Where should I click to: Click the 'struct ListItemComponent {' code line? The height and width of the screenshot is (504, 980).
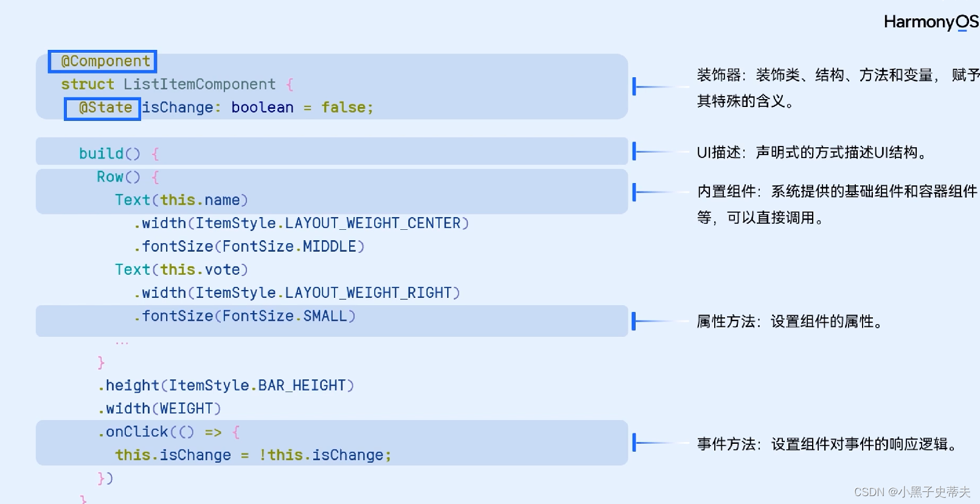point(177,85)
